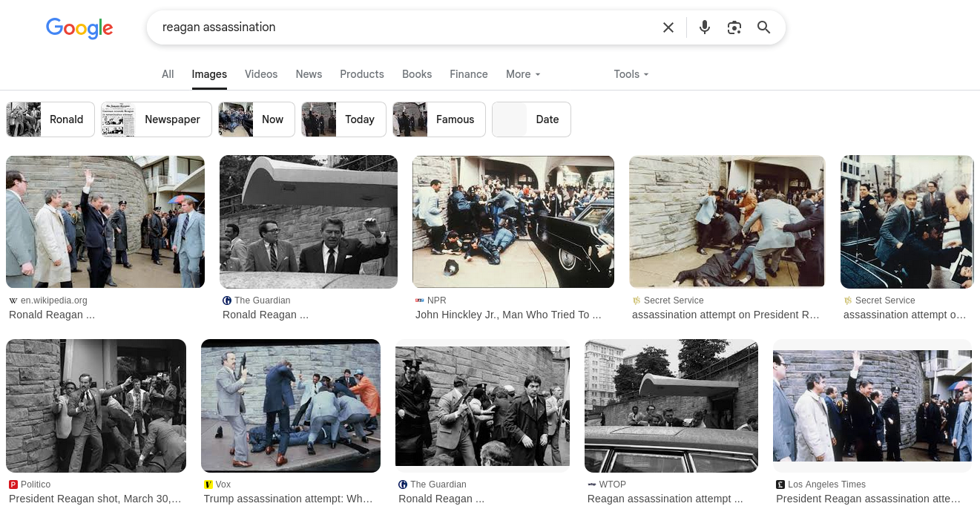Open the second-row Guardian thumbnail
The height and width of the screenshot is (509, 980).
482,406
